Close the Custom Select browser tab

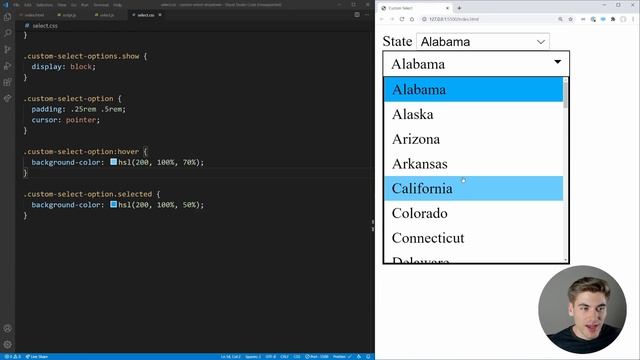[447, 8]
